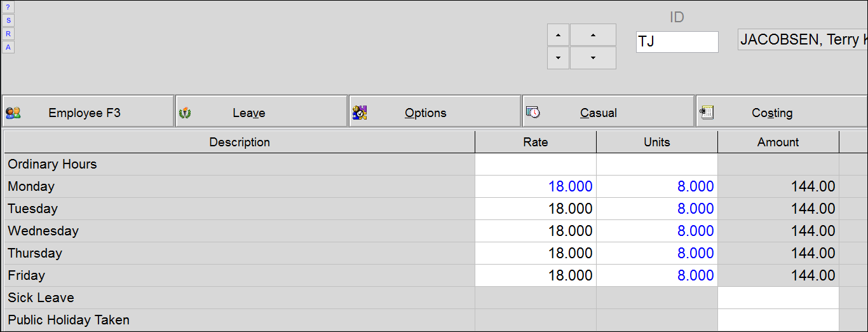Open the Employee F3 tab

pos(88,113)
